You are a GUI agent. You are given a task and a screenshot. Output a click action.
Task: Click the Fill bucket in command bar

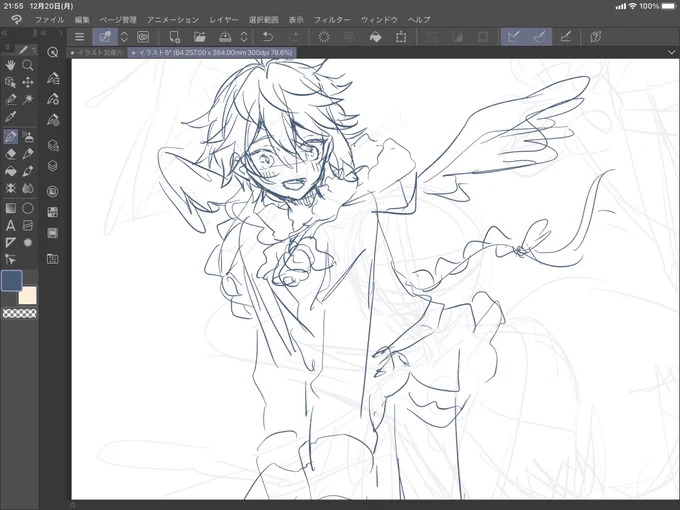click(x=376, y=37)
